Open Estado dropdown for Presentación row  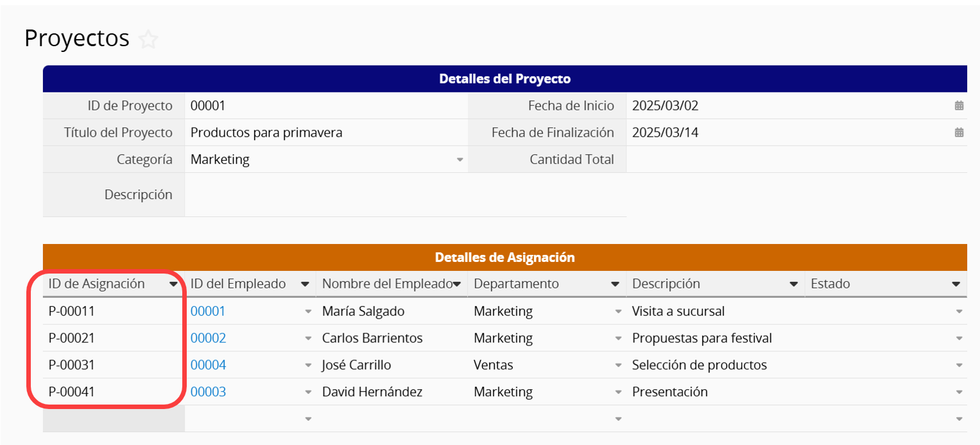click(x=959, y=392)
